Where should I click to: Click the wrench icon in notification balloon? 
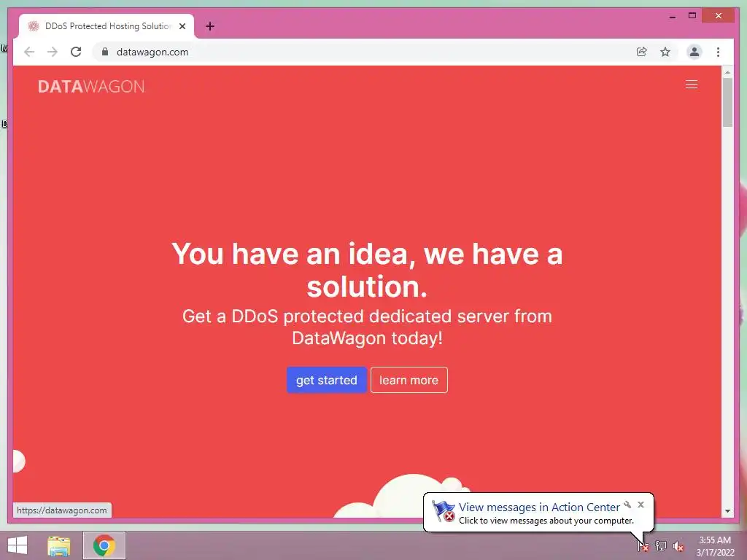pos(627,505)
